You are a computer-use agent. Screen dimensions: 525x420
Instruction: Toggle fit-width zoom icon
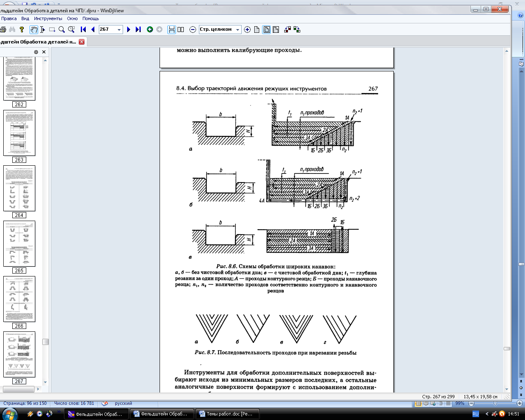tap(276, 30)
